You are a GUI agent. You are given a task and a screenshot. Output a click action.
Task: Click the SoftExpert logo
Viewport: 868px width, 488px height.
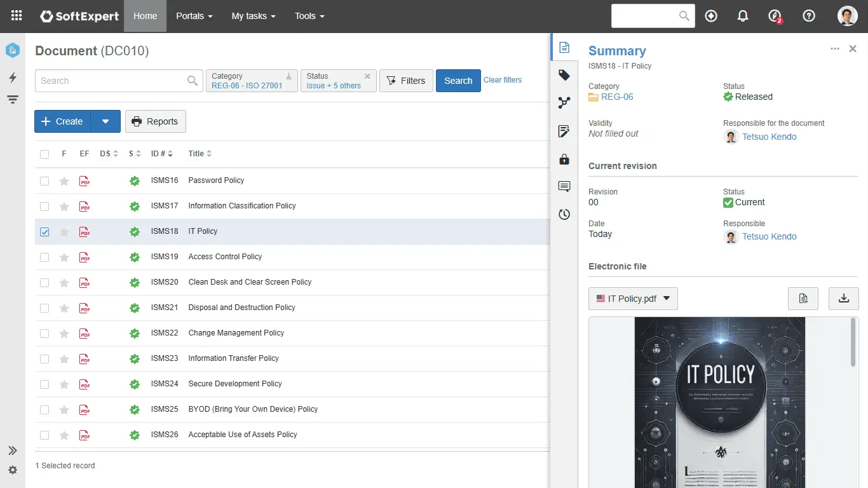click(x=79, y=16)
